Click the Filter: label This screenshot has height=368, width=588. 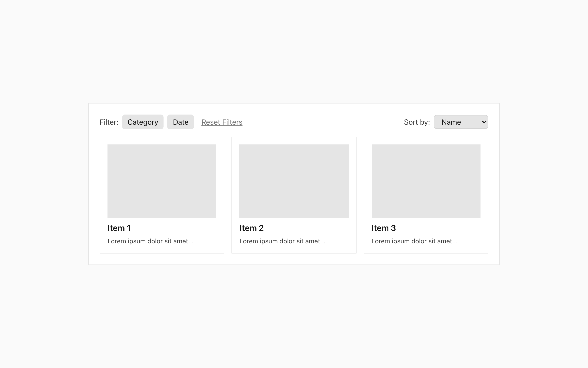point(109,122)
